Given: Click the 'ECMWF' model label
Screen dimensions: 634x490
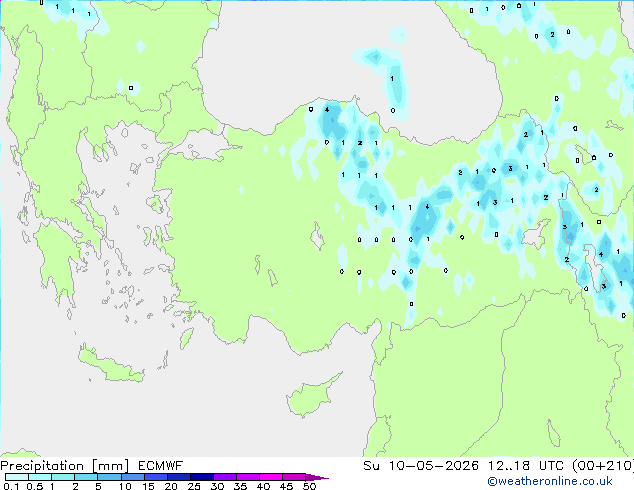Looking at the screenshot, I should 161,466.
